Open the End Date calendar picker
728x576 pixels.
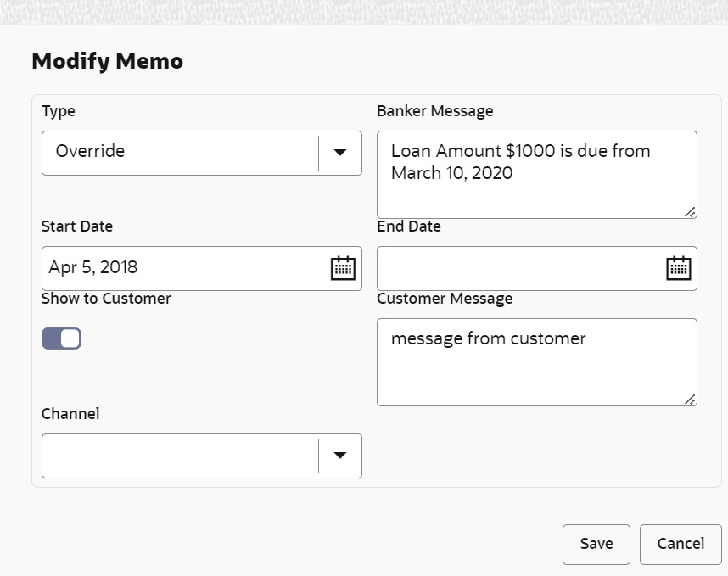[x=678, y=268]
